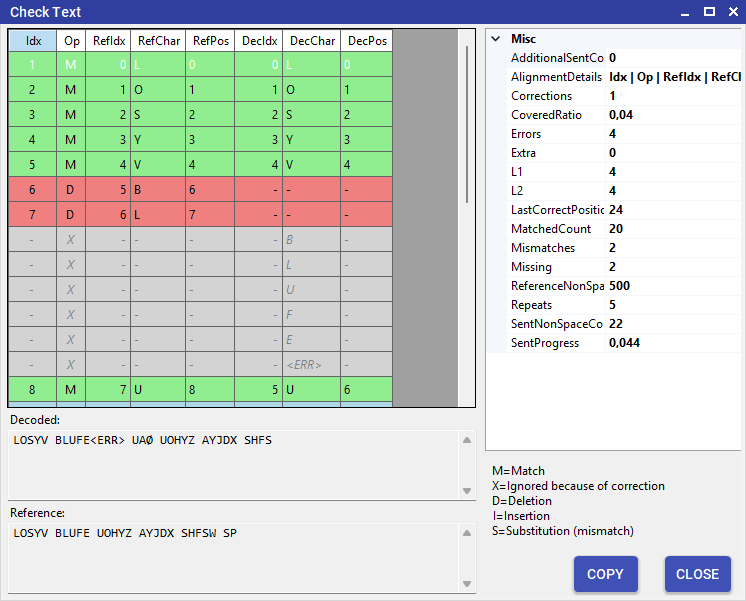Select the SentNonSpaceCount value 22
The width and height of the screenshot is (746, 601).
click(x=616, y=324)
